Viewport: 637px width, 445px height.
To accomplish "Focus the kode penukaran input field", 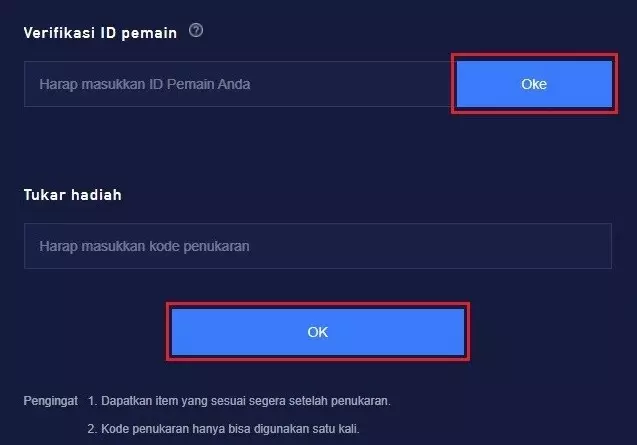I will pos(317,246).
